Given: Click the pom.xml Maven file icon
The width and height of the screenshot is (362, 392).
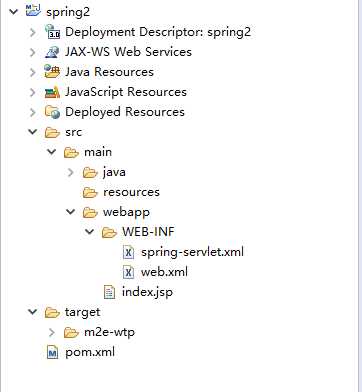Looking at the screenshot, I should pos(52,352).
